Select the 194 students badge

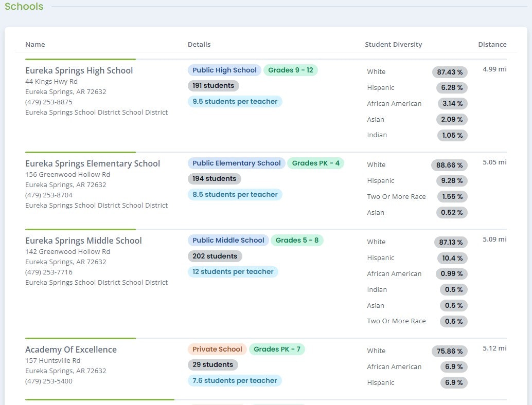pos(214,179)
